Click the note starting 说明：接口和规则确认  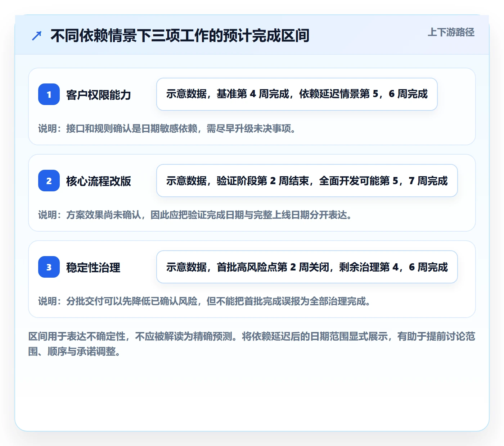tap(167, 128)
